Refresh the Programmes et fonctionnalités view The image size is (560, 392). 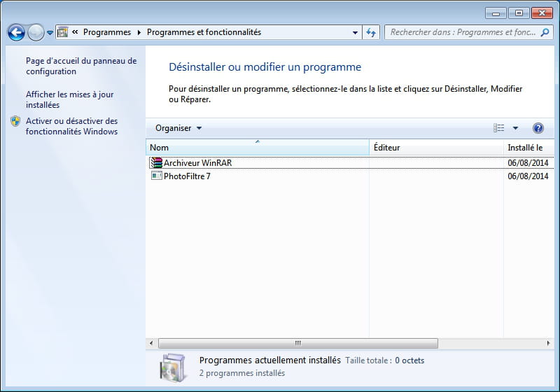371,32
